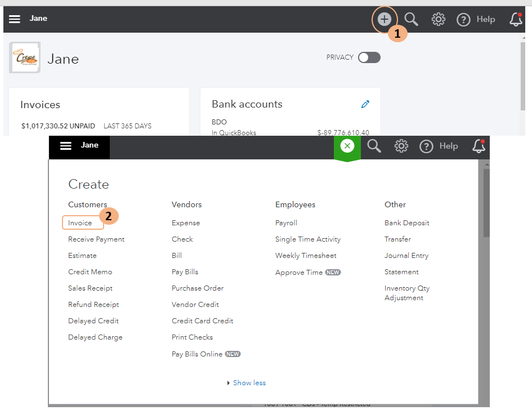Open the top hamburger navigation menu
The image size is (532, 410).
click(15, 19)
